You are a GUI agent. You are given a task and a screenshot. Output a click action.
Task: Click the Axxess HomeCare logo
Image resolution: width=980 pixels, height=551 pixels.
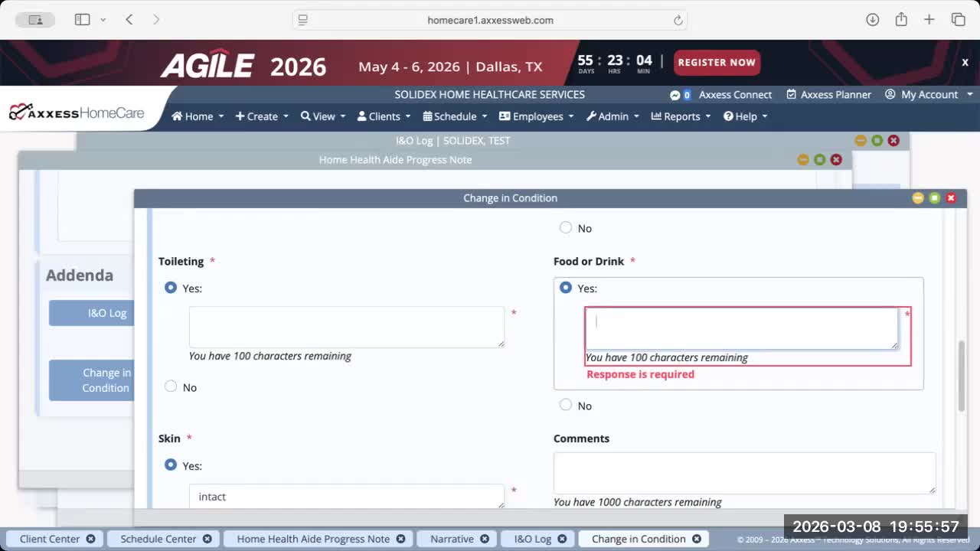[x=77, y=113]
